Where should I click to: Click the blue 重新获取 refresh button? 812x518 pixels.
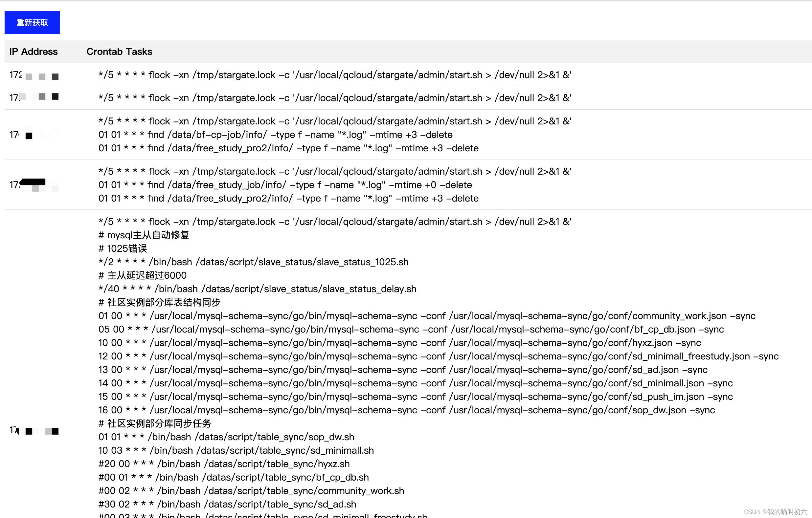tap(32, 23)
